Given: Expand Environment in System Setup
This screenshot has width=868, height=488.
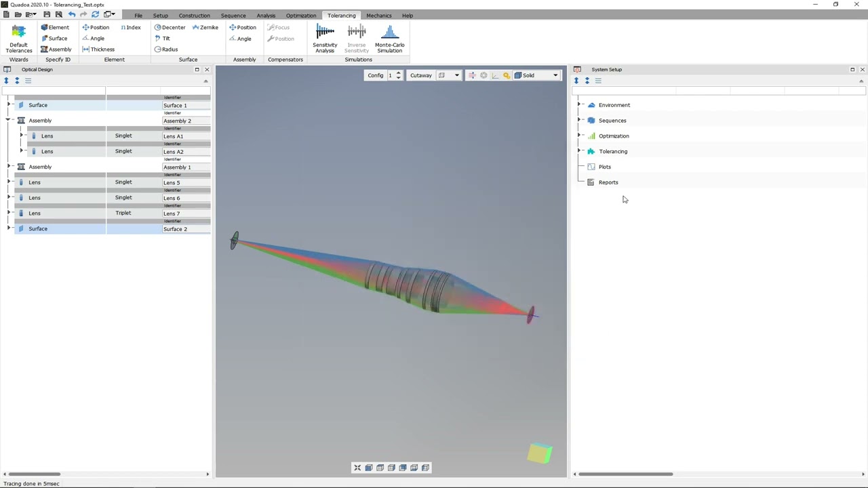Looking at the screenshot, I should 580,105.
